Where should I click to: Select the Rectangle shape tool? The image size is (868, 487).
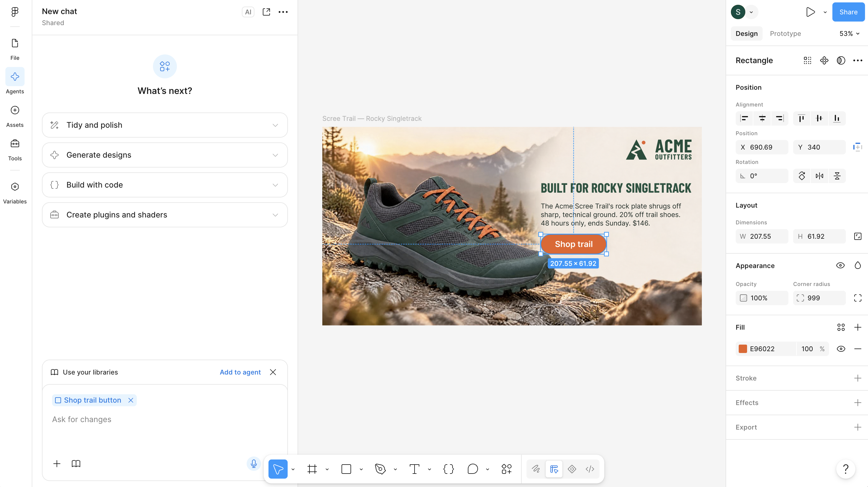[346, 469]
